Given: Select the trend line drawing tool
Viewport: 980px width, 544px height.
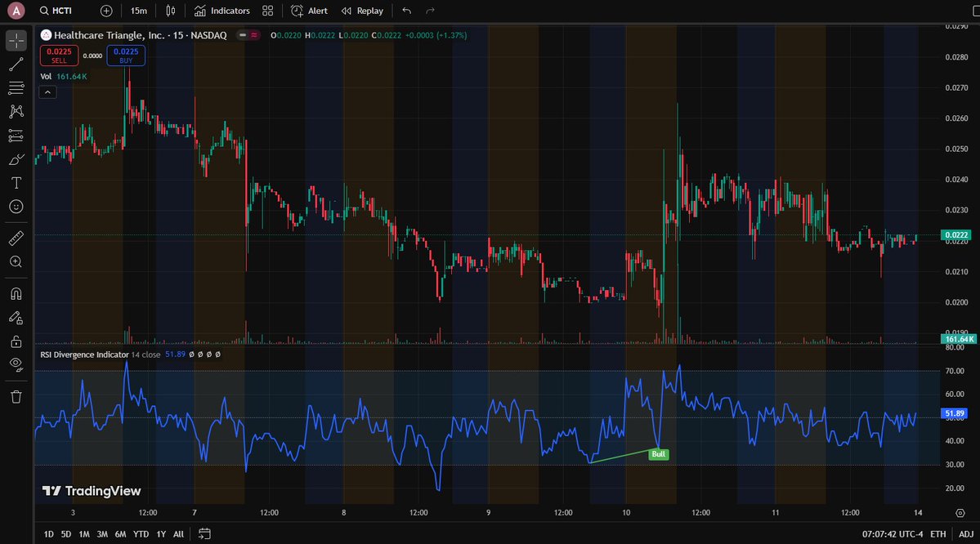Looking at the screenshot, I should [x=16, y=65].
